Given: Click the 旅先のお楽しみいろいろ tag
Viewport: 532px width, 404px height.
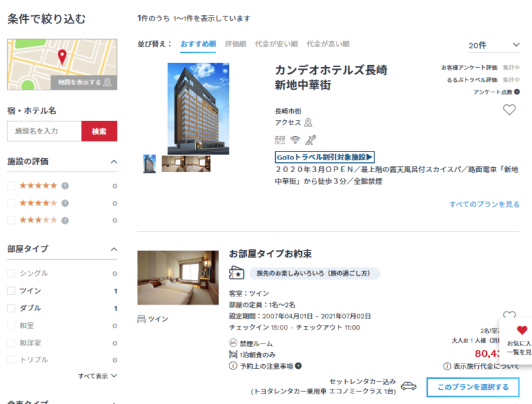Looking at the screenshot, I should [x=315, y=273].
